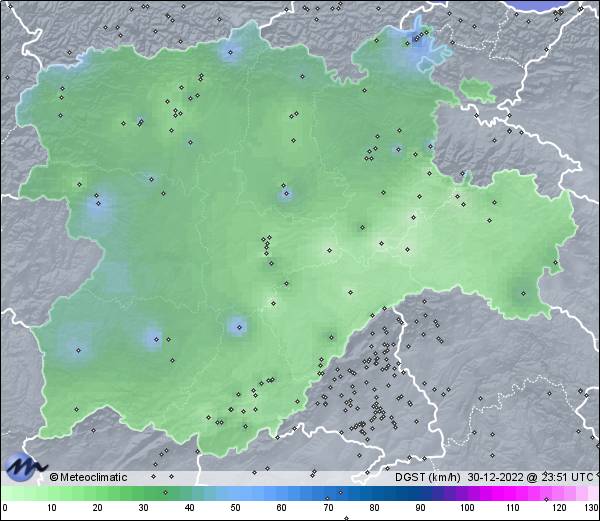Click the scale value 20
The image size is (600, 521).
point(98,508)
